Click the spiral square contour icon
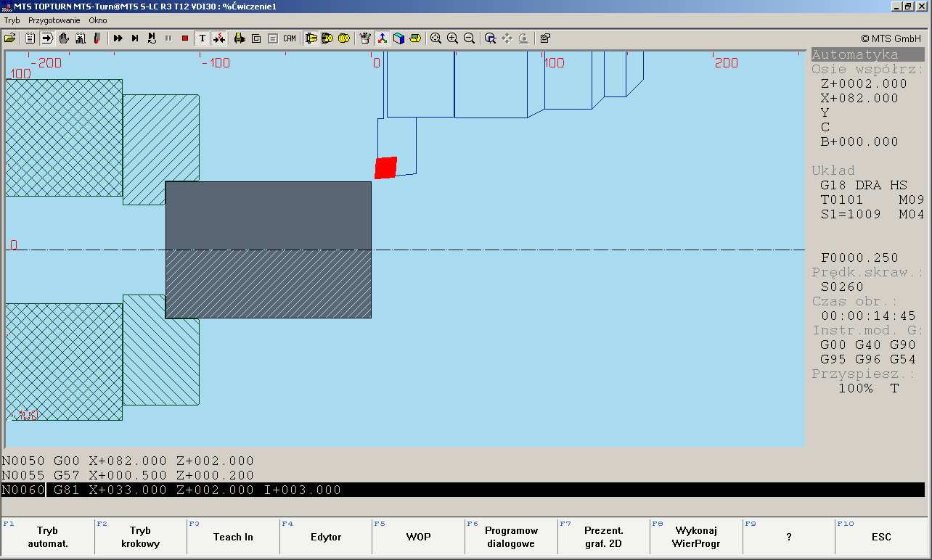The width and height of the screenshot is (932, 560). pyautogui.click(x=256, y=38)
